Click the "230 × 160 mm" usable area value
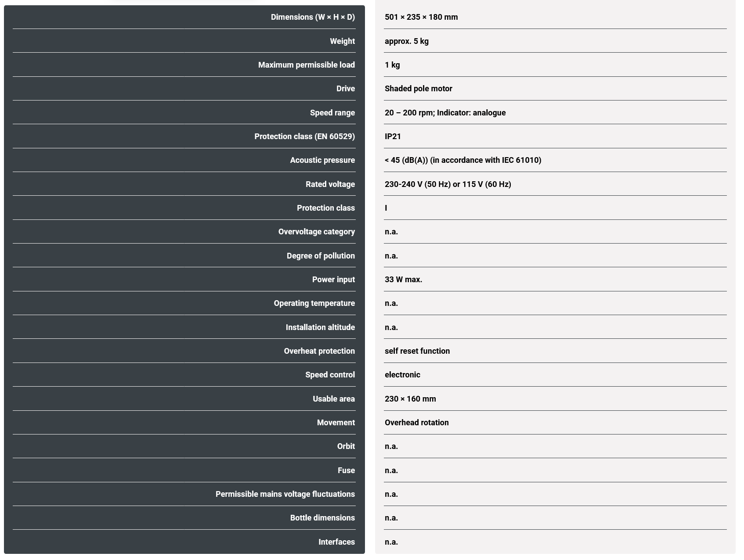Viewport: 744px width, 560px height. pos(410,399)
